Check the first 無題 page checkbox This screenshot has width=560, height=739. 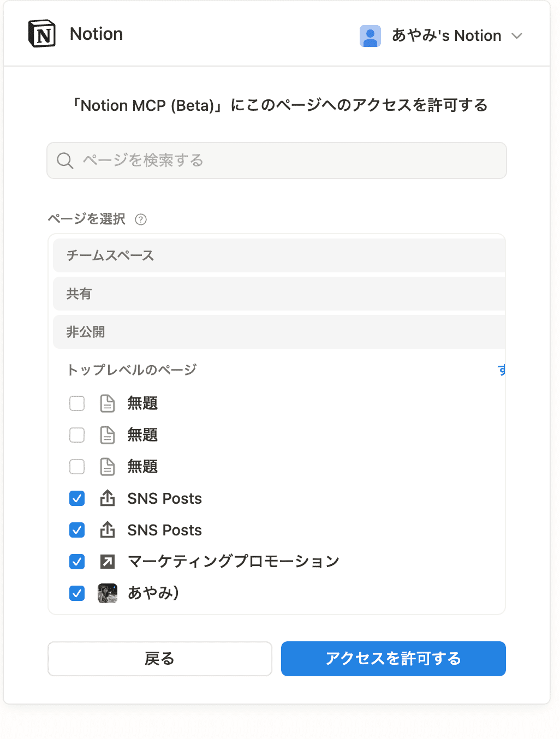point(77,403)
